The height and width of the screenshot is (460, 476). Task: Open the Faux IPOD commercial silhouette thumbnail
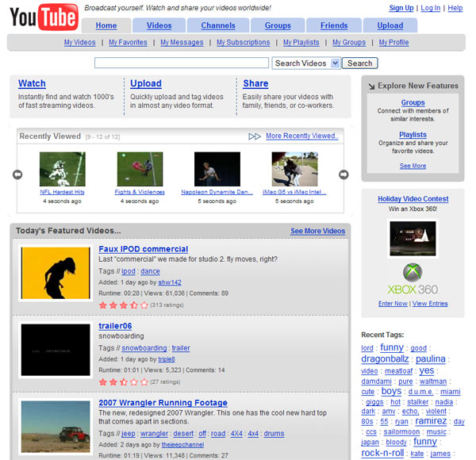[x=56, y=273]
